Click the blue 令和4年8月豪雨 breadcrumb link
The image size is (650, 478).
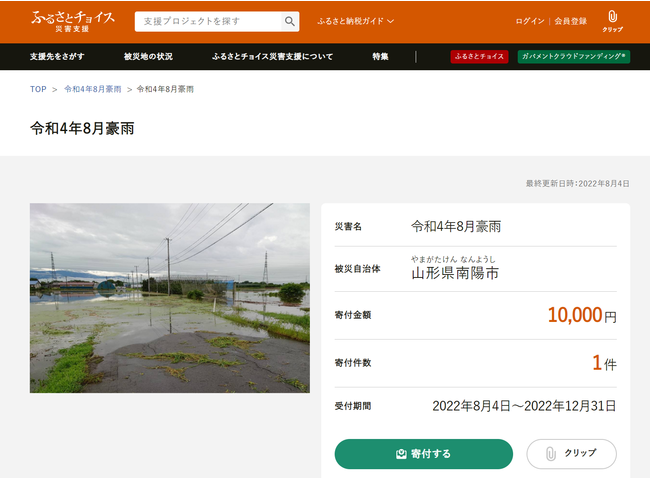point(93,89)
